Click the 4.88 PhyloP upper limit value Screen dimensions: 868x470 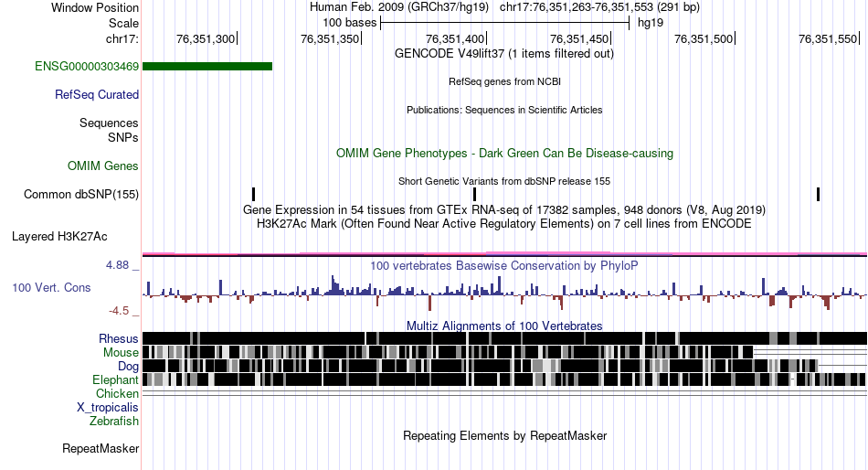click(117, 265)
